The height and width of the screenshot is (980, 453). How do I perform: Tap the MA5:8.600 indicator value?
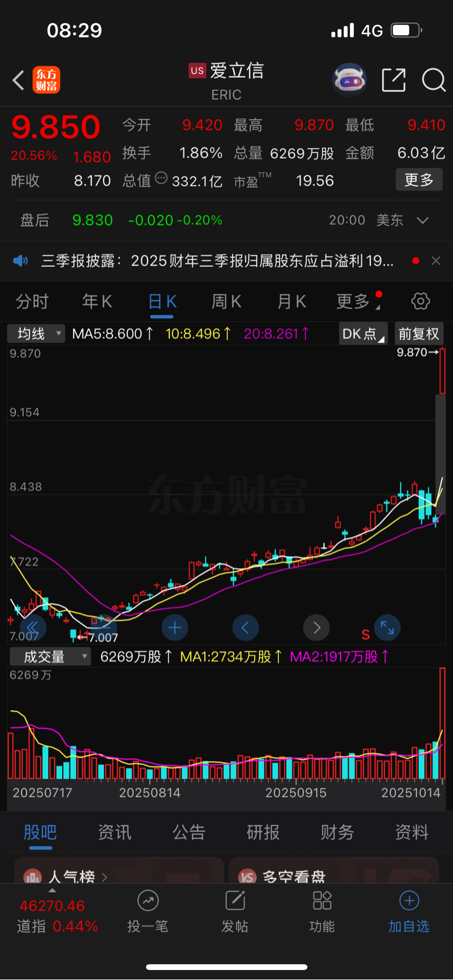[x=113, y=334]
